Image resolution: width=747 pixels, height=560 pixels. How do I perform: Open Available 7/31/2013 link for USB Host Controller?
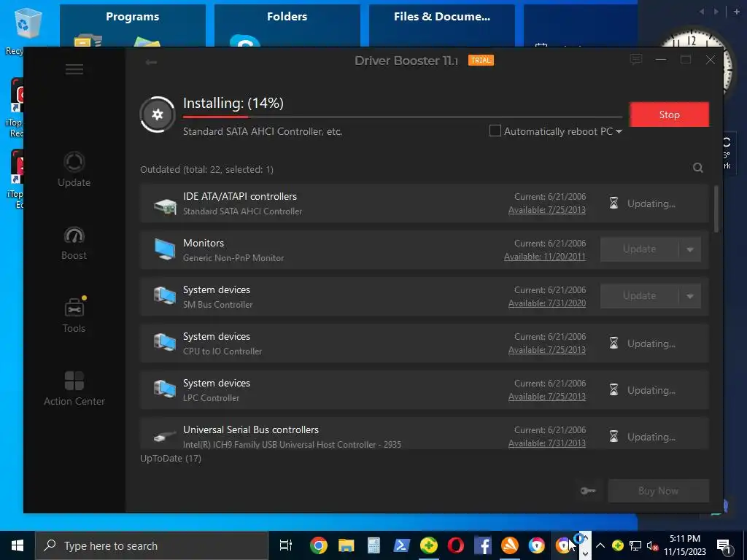pyautogui.click(x=547, y=443)
